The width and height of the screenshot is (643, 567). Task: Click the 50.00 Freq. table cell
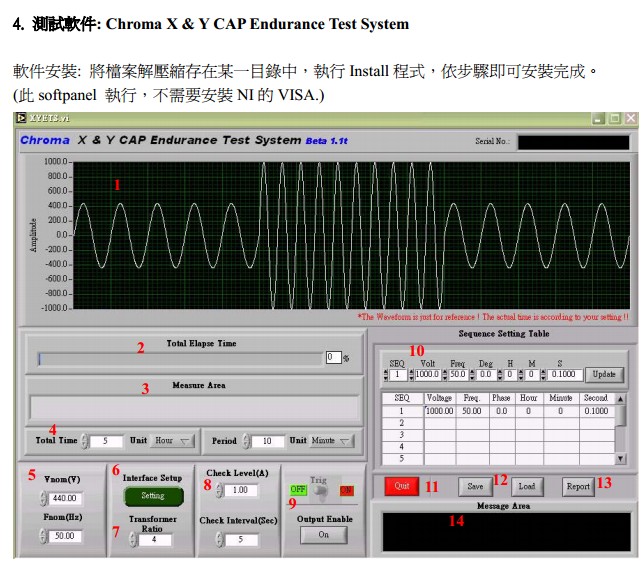coord(472,411)
